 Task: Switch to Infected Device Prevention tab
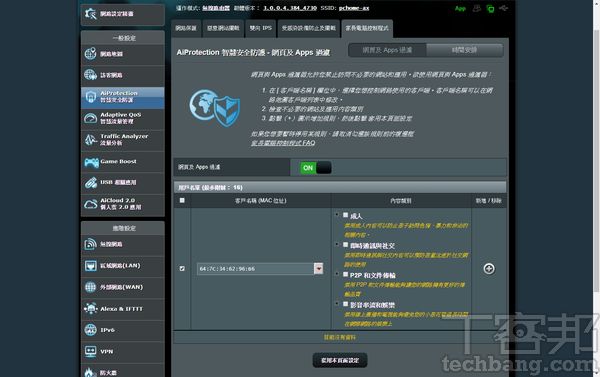pyautogui.click(x=308, y=28)
